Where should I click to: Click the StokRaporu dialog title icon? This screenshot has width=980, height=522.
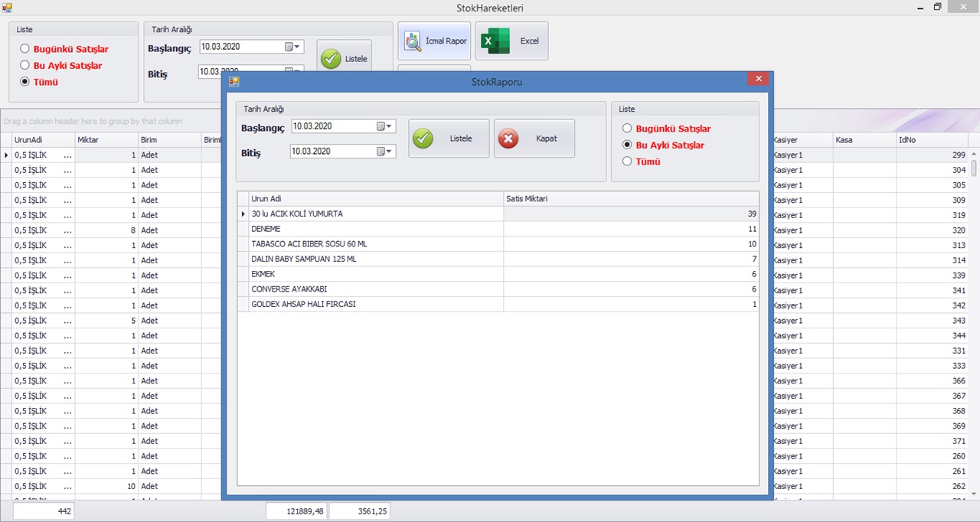coord(234,81)
